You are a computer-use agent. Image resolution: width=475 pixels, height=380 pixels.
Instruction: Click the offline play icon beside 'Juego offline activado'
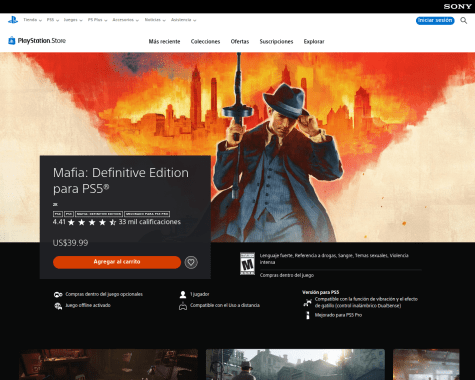(58, 306)
